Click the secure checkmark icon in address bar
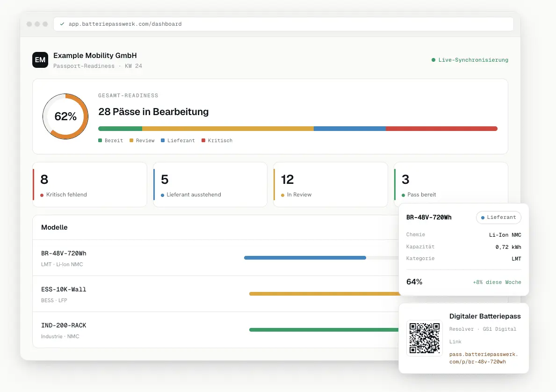556x392 pixels. pos(62,24)
